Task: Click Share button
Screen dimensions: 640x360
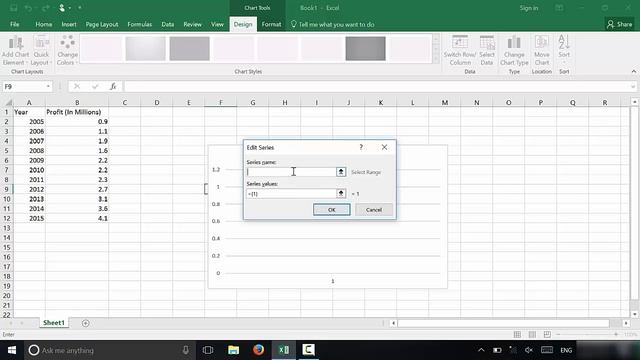Action: pos(619,24)
